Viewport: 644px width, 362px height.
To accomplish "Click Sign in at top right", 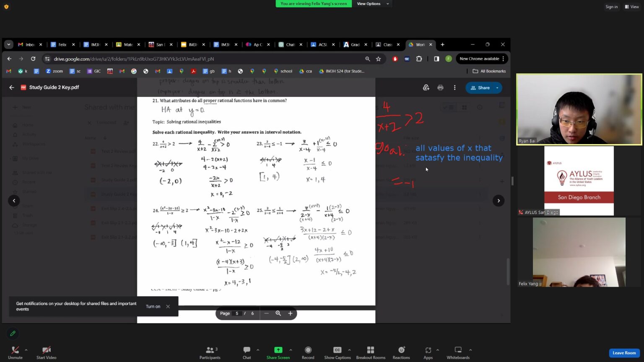I will pyautogui.click(x=611, y=7).
